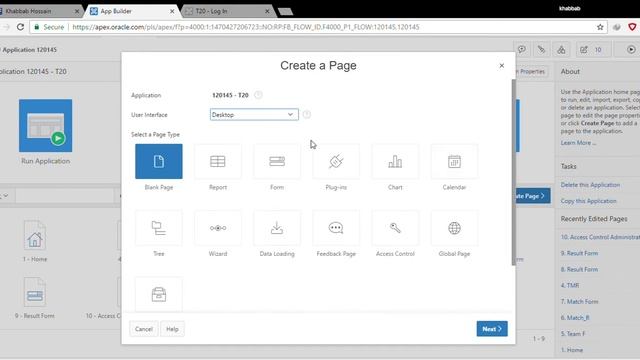
Task: Close the App Builder browser tab
Action: coord(172,11)
